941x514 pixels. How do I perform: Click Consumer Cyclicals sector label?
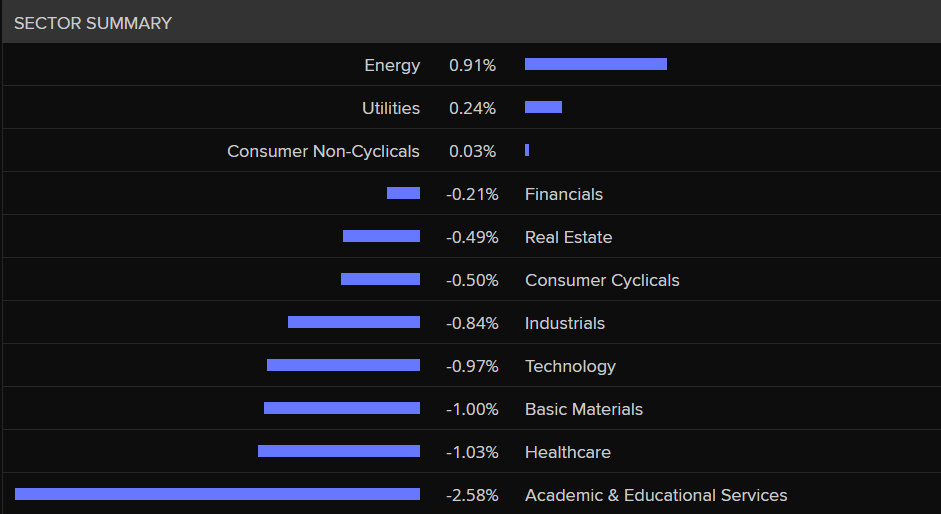602,280
